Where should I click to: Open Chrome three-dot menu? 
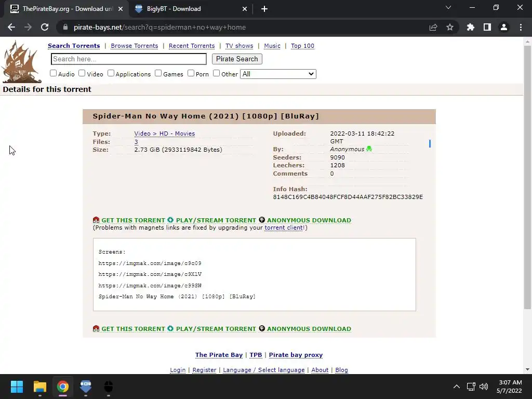coord(521,27)
